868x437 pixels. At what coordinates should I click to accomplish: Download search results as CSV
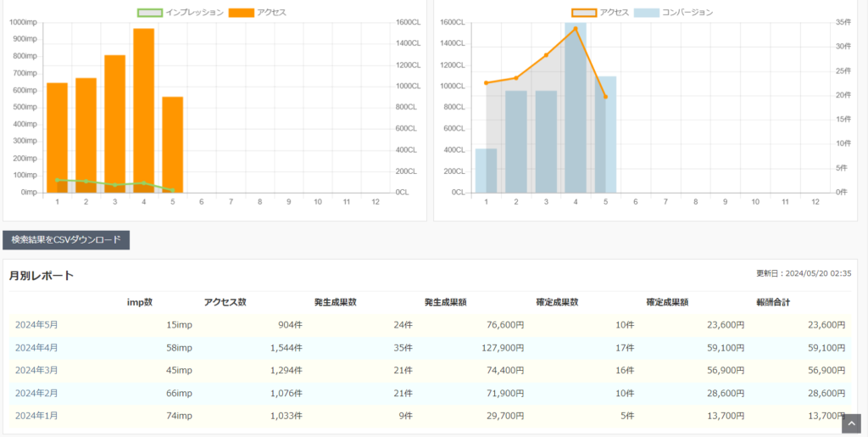click(x=66, y=240)
